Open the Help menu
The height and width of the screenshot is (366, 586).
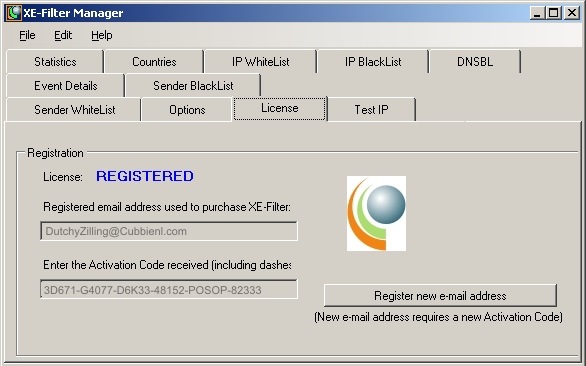pyautogui.click(x=102, y=35)
